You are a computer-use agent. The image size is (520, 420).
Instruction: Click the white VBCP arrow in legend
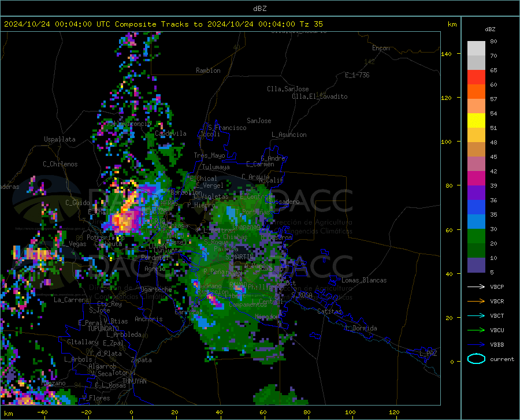(476, 287)
